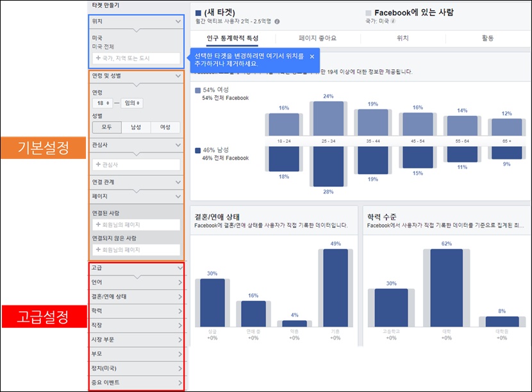
Task: Click the 46% 남성 legend label
Action: pos(216,150)
